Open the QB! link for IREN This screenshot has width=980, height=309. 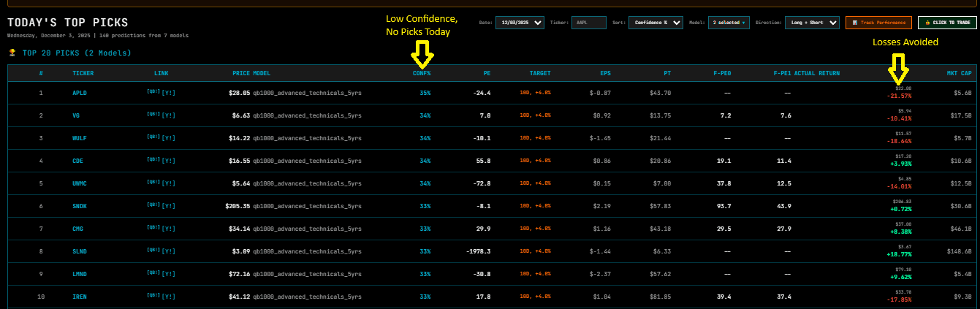coord(153,297)
